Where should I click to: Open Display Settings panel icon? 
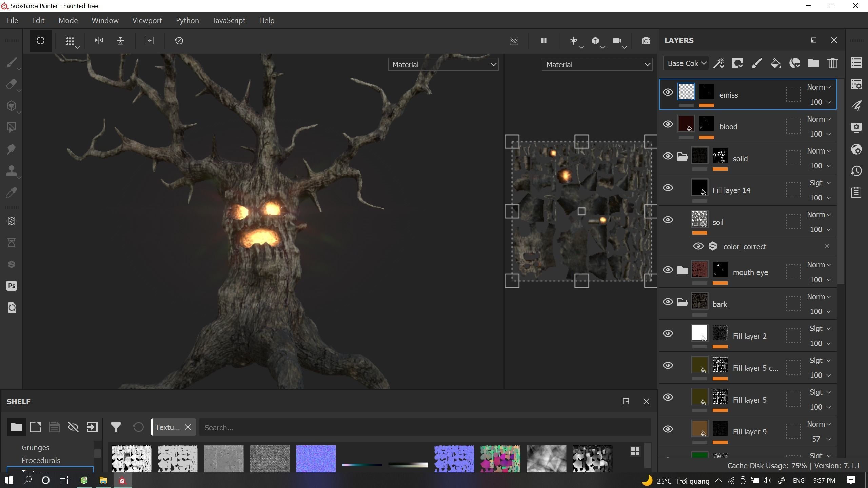pyautogui.click(x=856, y=127)
